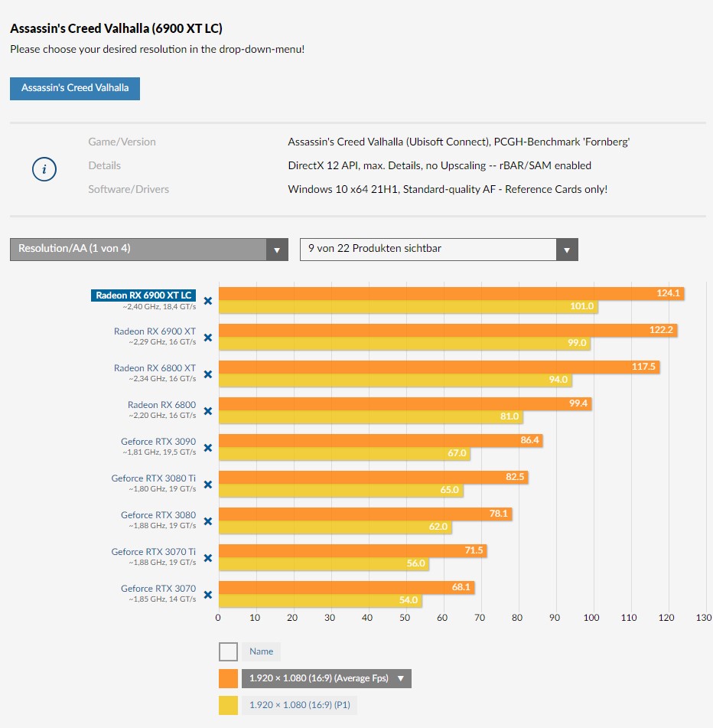
Task: Remove Geforce RTX 3070 Ti entry
Action: pos(207,558)
